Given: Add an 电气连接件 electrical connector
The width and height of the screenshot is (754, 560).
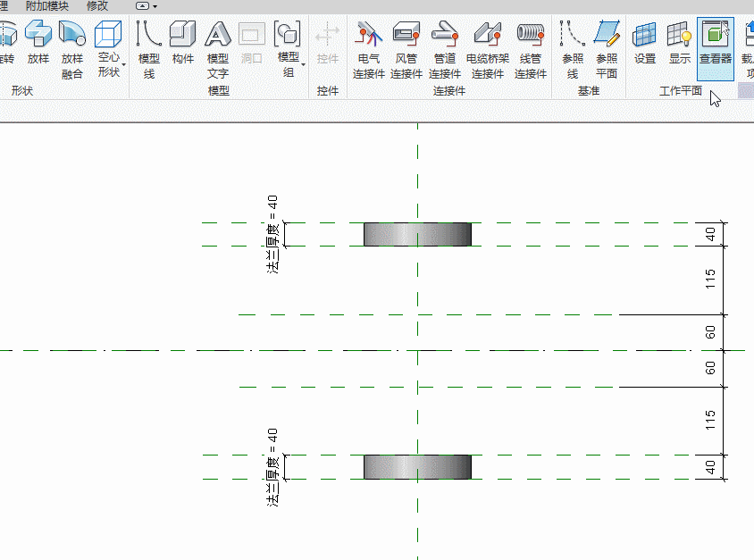Looking at the screenshot, I should tap(368, 49).
